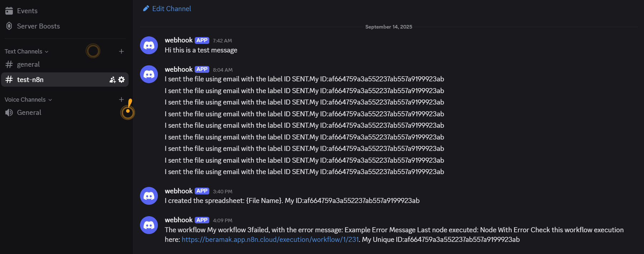Click the webhook username on the 4:09 PM message
644x254 pixels.
pos(179,220)
